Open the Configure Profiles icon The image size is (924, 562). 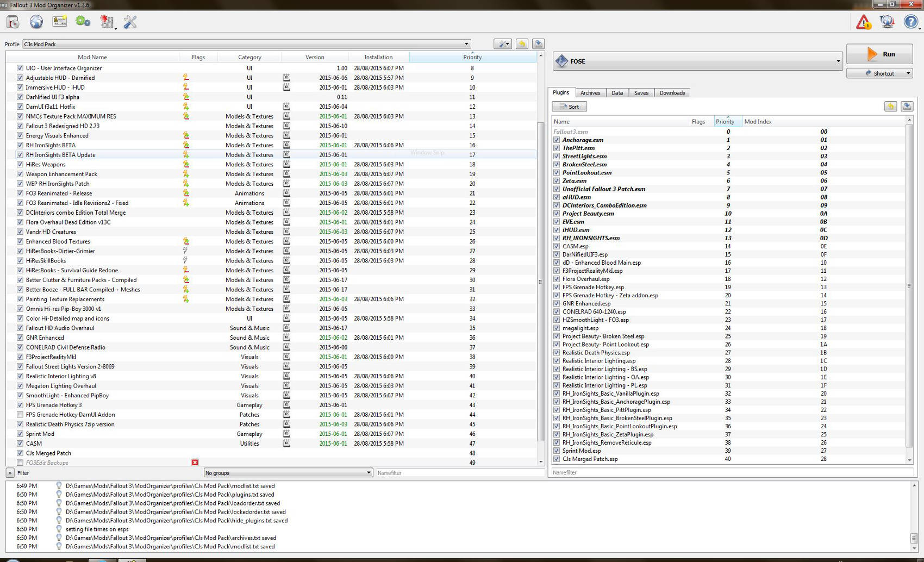pos(59,22)
